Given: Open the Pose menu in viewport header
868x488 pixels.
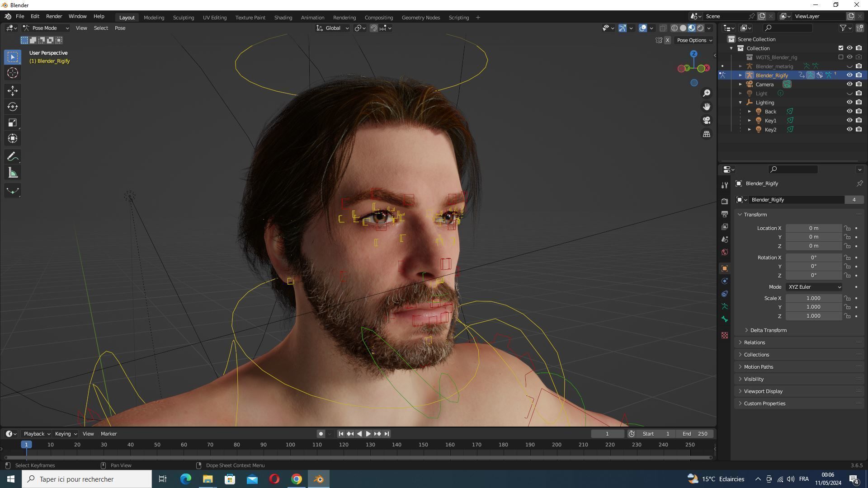Looking at the screenshot, I should click(x=120, y=28).
